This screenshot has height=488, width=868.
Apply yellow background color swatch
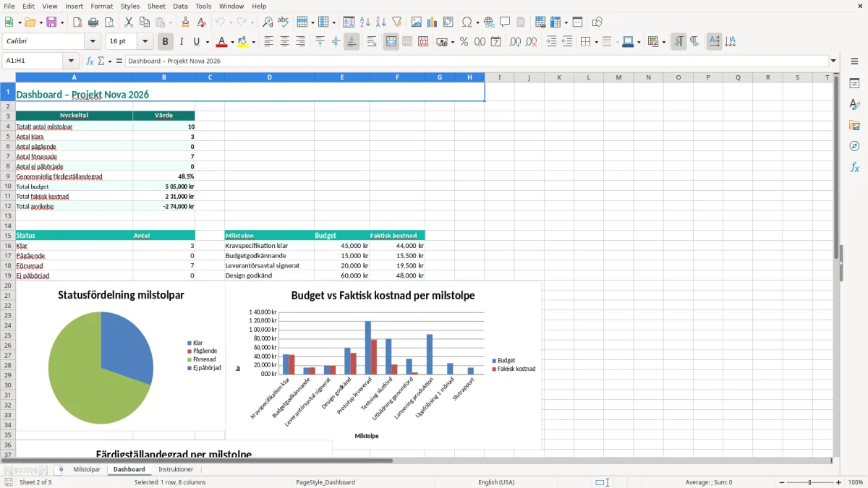[x=243, y=42]
